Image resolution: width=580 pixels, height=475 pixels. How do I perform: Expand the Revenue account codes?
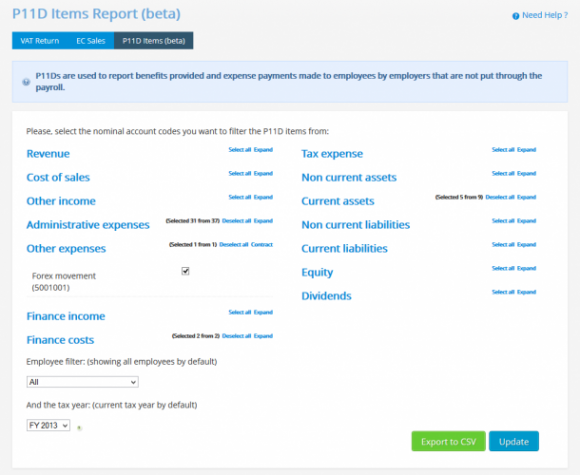[263, 149]
